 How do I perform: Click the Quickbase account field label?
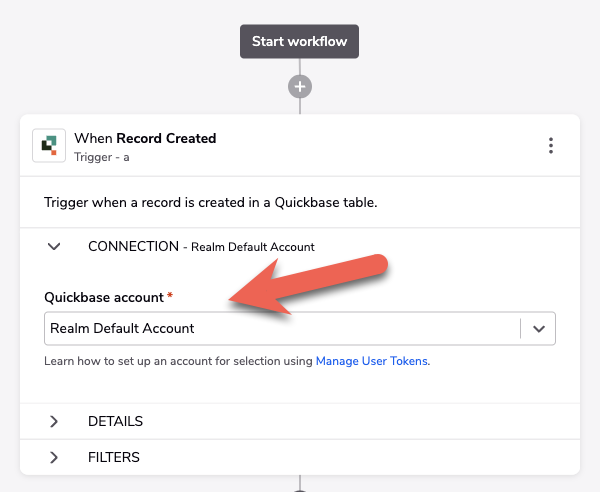coord(104,297)
